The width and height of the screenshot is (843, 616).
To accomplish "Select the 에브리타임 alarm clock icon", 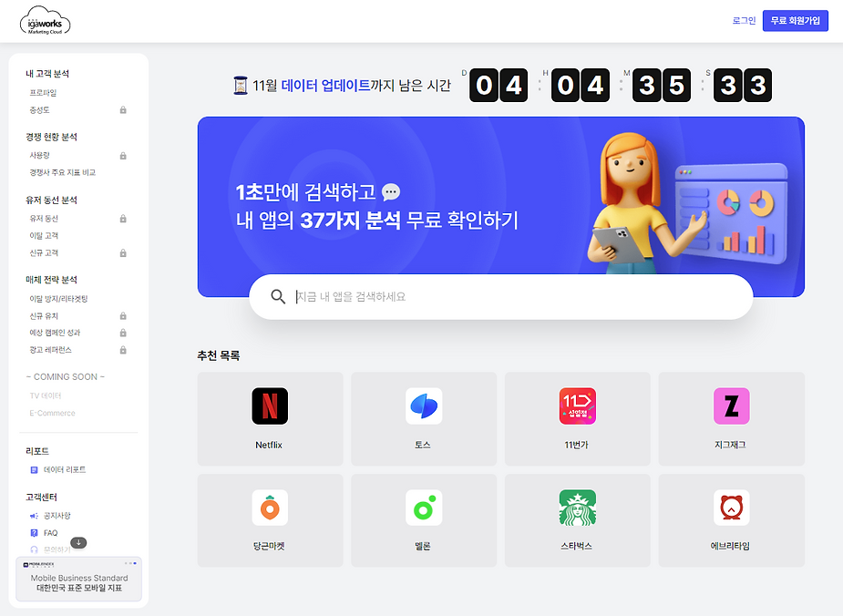I will click(731, 508).
